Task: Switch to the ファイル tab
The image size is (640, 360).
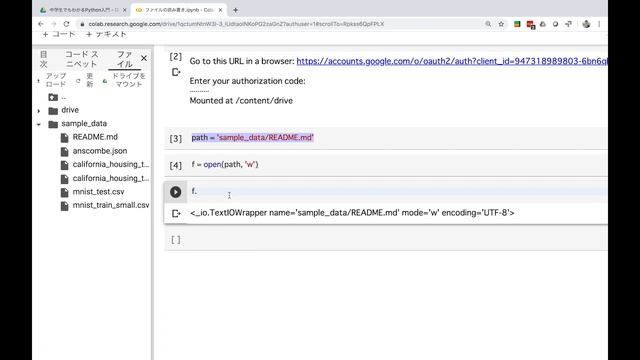Action: [124, 59]
